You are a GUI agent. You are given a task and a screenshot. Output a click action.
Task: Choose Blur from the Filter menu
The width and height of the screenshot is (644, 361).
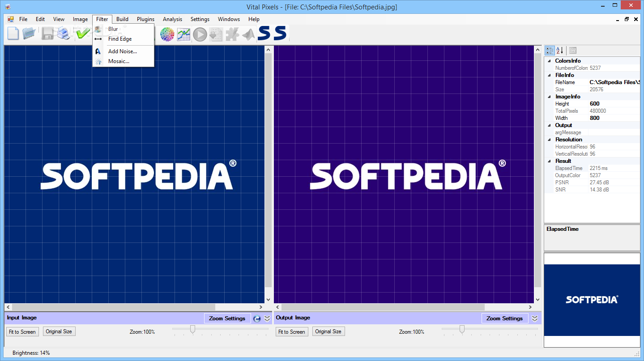[124, 29]
